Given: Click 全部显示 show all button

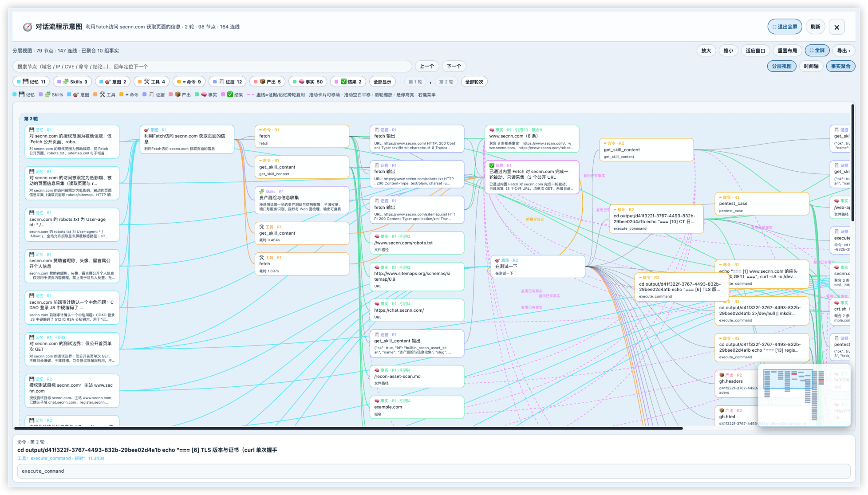Looking at the screenshot, I should pyautogui.click(x=382, y=82).
